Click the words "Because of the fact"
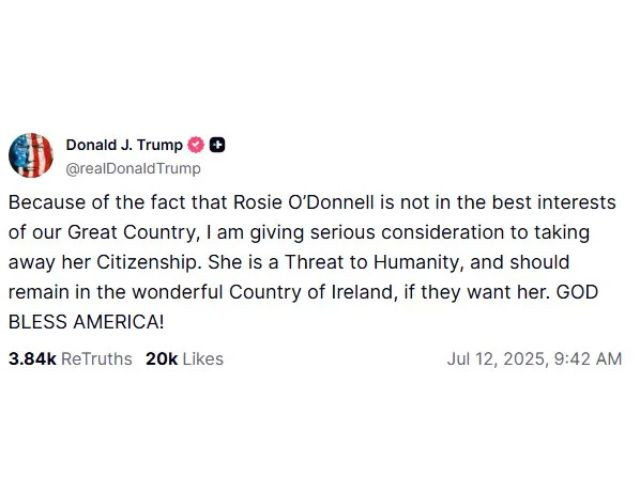The height and width of the screenshot is (480, 640). [98, 202]
